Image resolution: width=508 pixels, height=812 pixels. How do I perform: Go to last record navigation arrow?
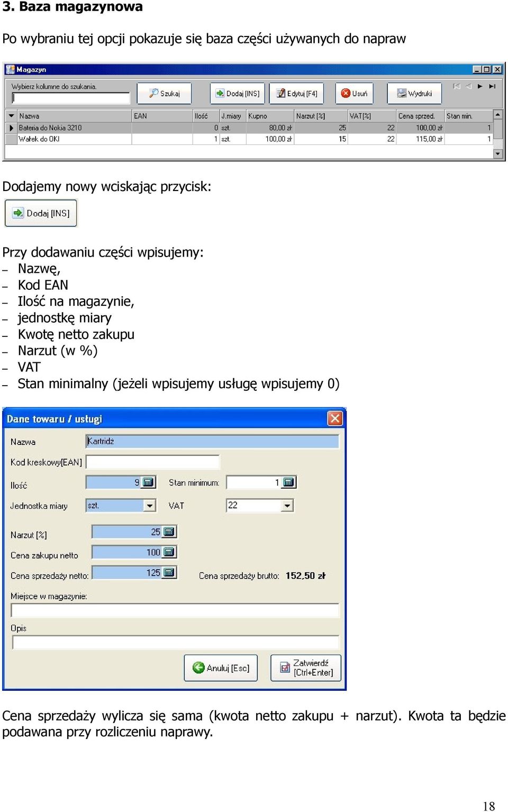(x=492, y=86)
